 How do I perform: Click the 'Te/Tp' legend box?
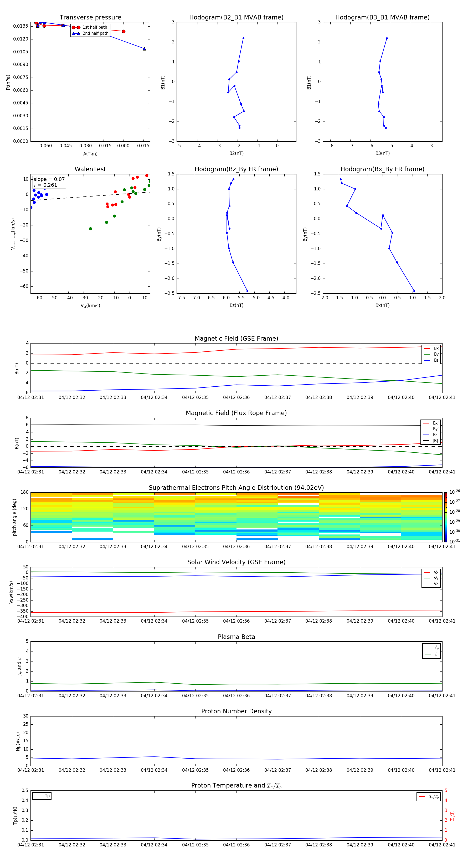coord(429,796)
